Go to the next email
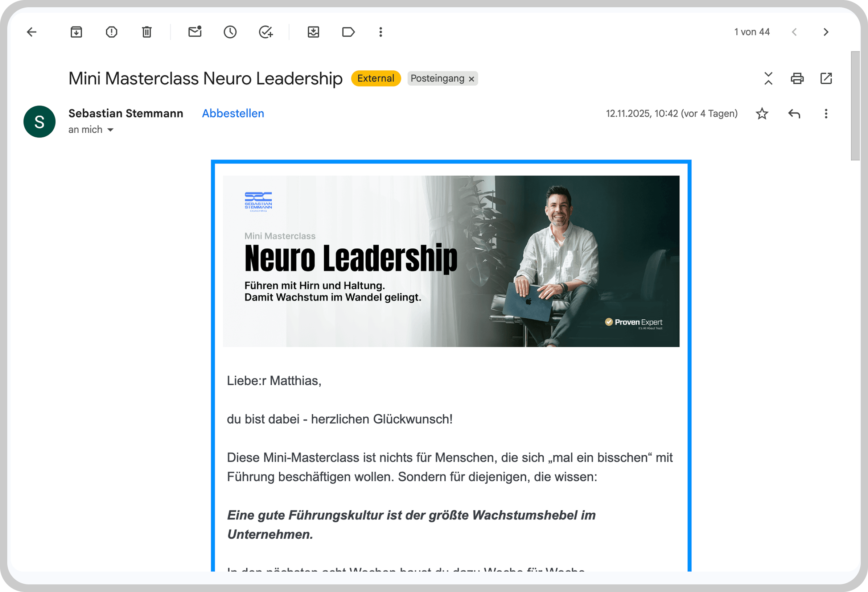Screen dimensions: 868x592 coord(826,32)
